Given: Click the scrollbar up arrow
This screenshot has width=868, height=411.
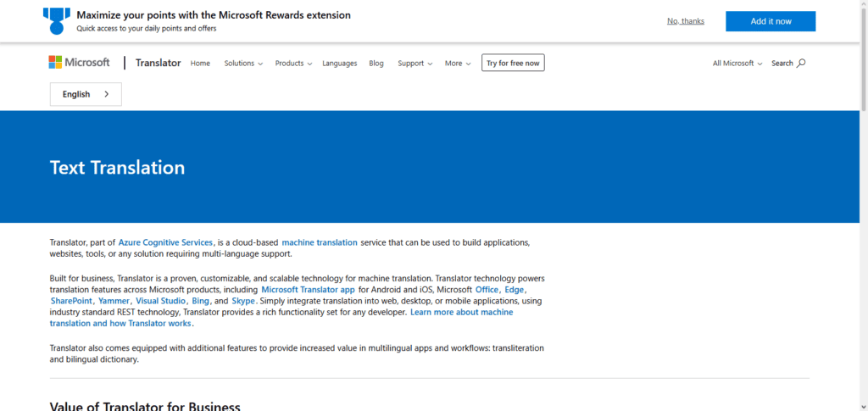Looking at the screenshot, I should click(x=864, y=3).
